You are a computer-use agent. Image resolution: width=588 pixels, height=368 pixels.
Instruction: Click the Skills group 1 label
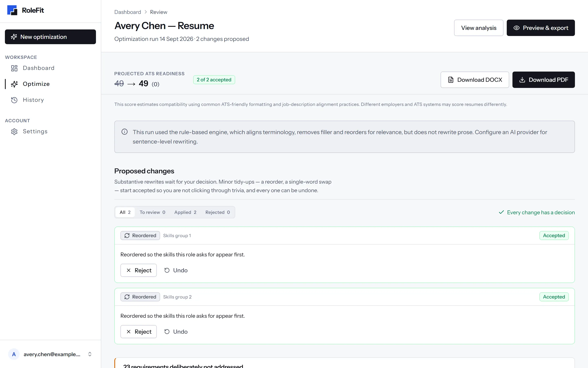tap(177, 236)
